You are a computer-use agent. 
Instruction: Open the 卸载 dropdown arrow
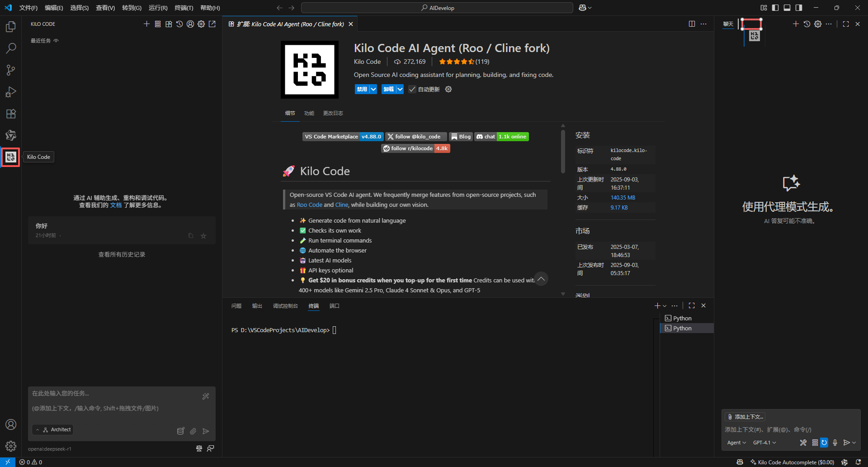(x=399, y=89)
